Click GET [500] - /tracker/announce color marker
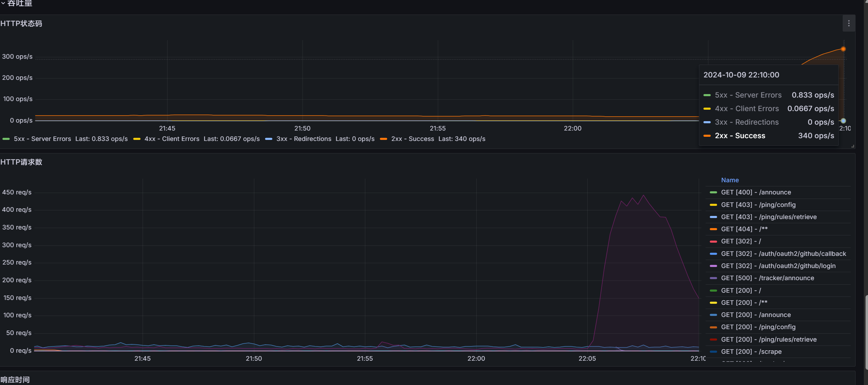 [x=713, y=278]
